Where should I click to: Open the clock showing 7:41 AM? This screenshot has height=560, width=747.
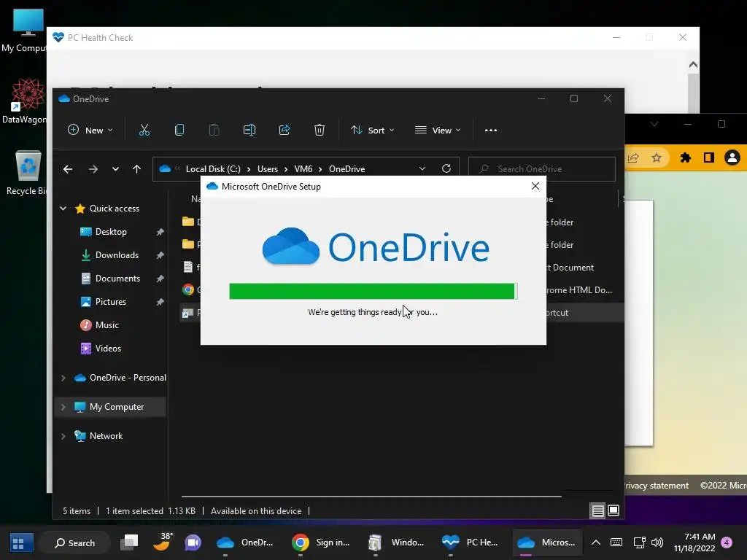pyautogui.click(x=694, y=542)
